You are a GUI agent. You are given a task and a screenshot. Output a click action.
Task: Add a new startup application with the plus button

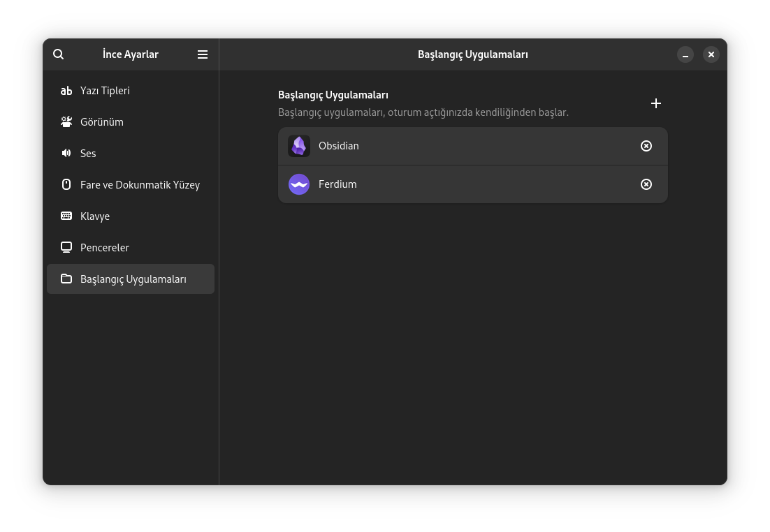[655, 103]
